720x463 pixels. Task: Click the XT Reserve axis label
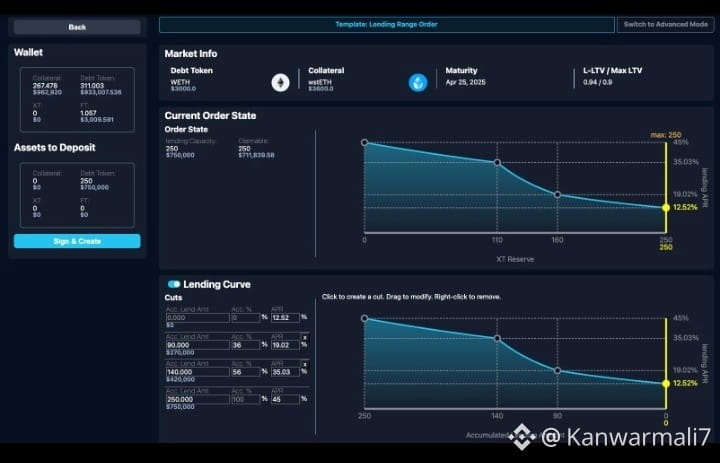(515, 259)
